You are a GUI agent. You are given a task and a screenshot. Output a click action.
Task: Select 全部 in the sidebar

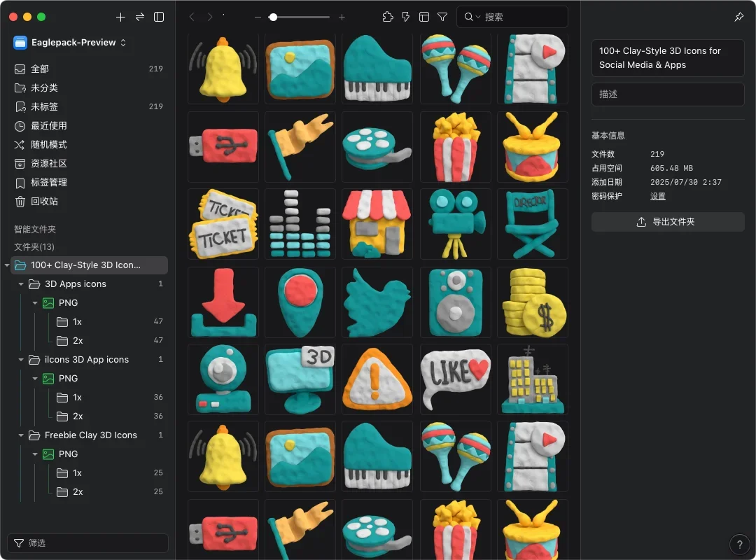coord(40,69)
